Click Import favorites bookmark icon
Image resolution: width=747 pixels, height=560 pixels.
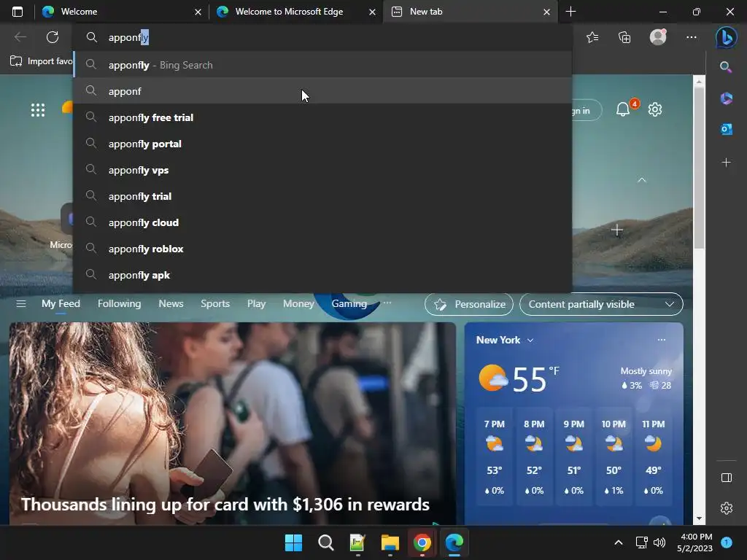pyautogui.click(x=16, y=61)
